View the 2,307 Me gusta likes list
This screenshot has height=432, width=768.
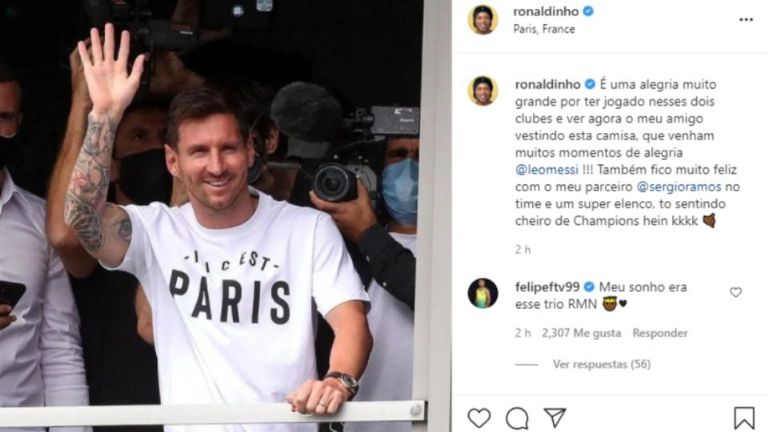click(581, 333)
